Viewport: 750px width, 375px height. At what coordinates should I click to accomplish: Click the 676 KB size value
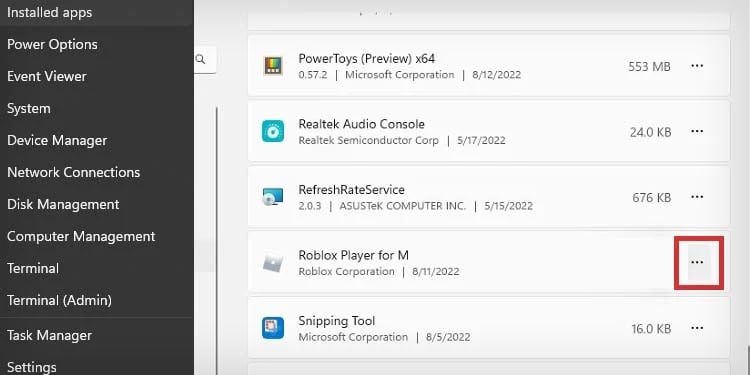pos(651,198)
